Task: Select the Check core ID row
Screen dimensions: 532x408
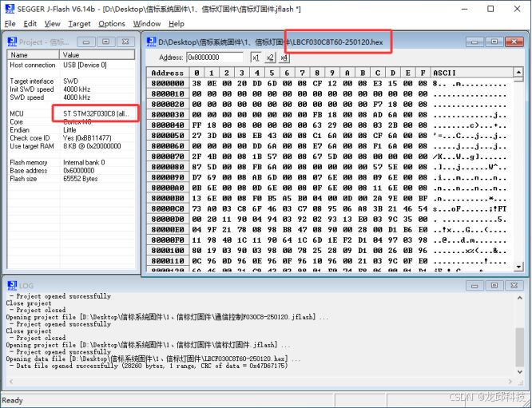Action: tap(71, 138)
